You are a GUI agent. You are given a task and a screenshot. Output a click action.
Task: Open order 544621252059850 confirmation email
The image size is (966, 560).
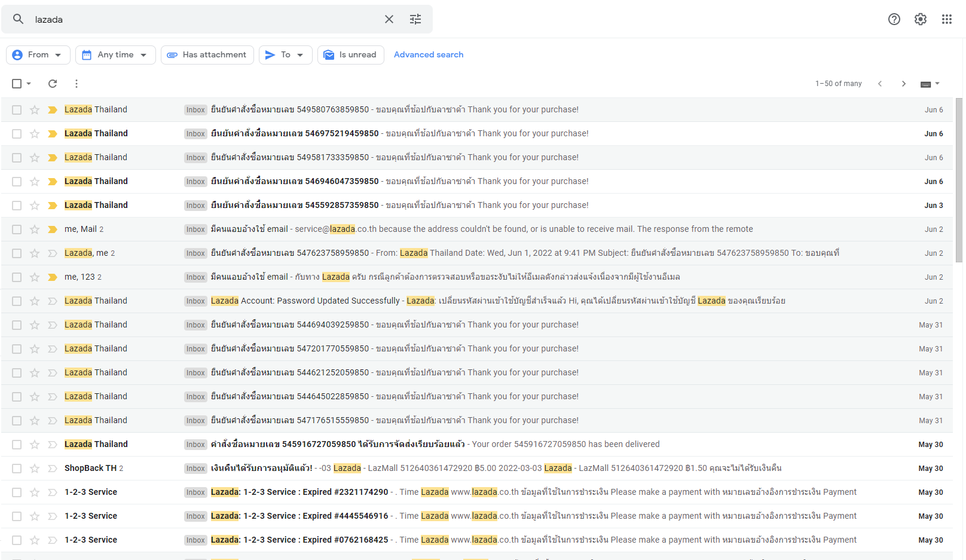tap(477, 373)
